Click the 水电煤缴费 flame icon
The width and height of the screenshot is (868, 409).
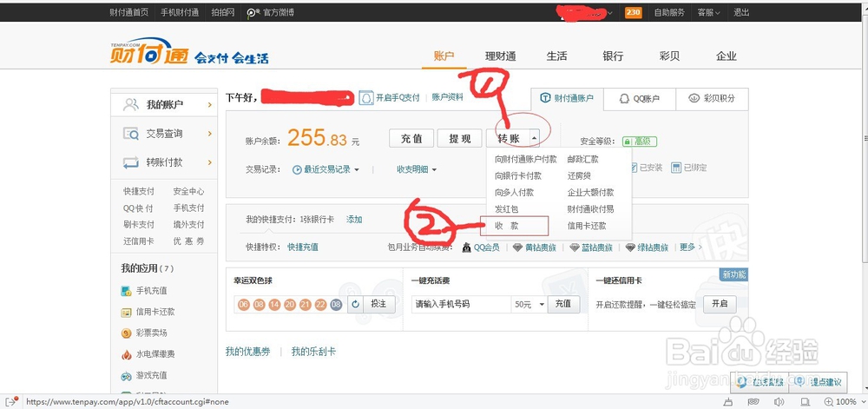pos(126,354)
